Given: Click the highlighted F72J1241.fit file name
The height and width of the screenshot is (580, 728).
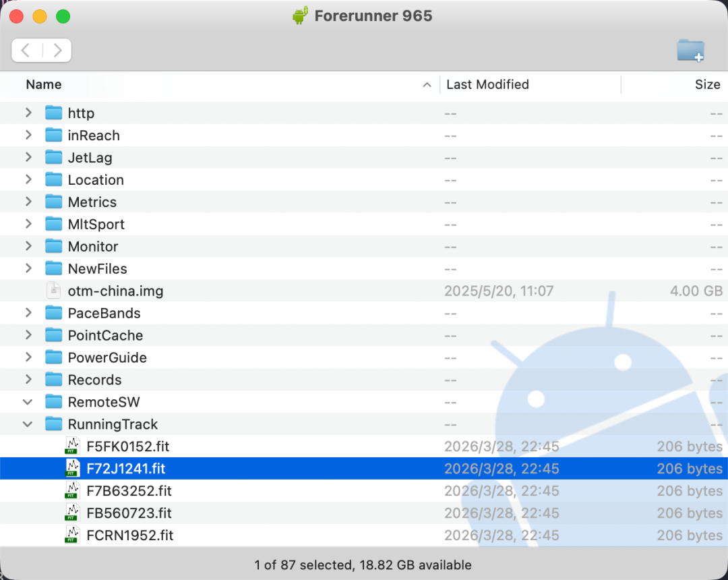Looking at the screenshot, I should [126, 469].
